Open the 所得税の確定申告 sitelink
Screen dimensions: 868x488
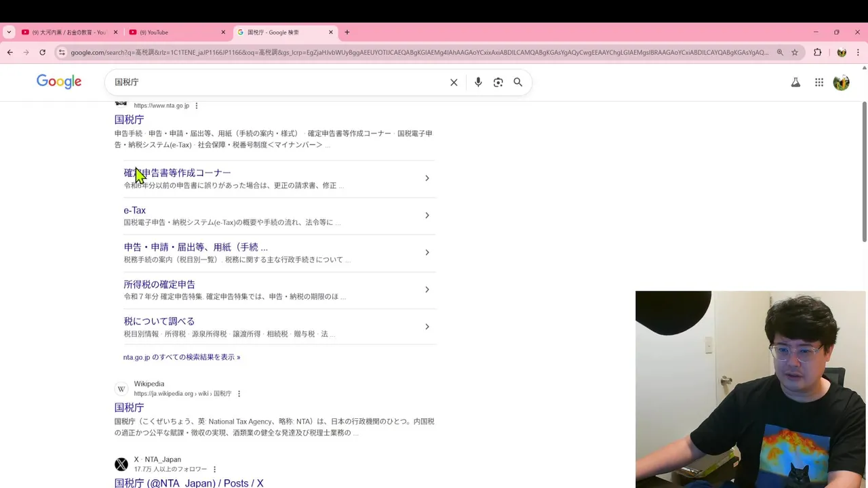click(159, 285)
